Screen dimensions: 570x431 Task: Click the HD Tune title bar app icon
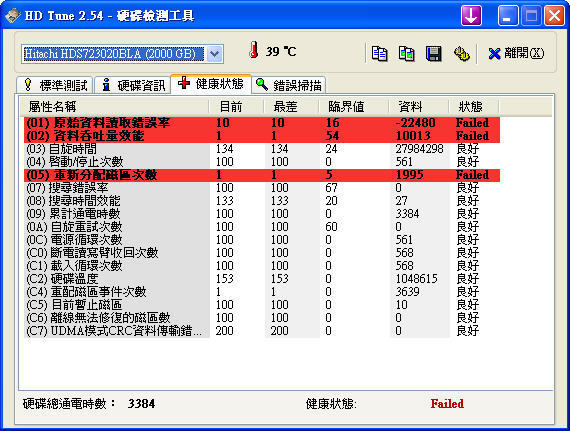point(12,16)
